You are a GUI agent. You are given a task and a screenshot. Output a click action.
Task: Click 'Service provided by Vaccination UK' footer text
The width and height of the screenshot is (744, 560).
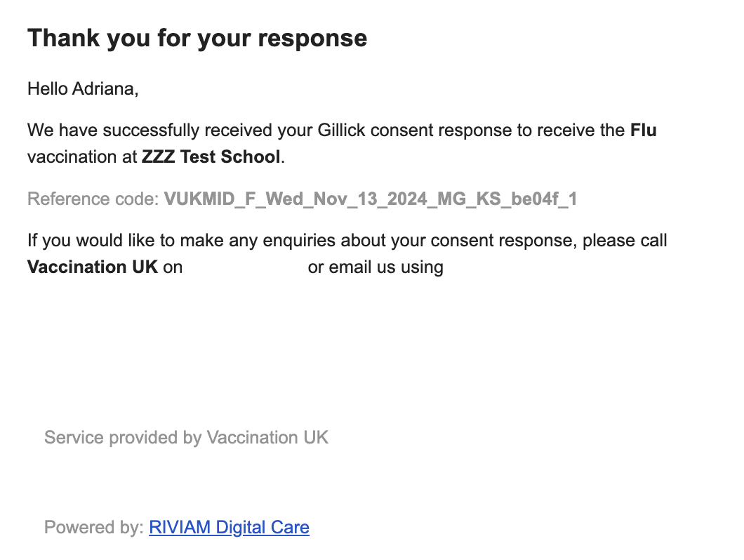click(x=186, y=437)
